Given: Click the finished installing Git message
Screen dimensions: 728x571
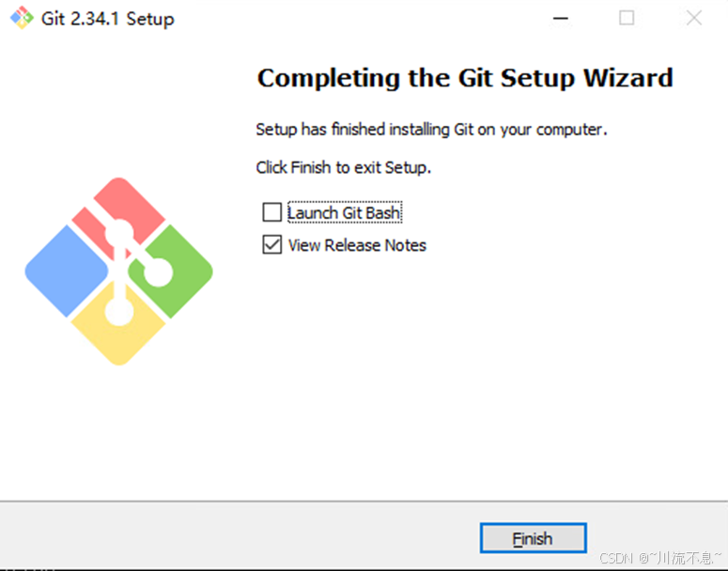Looking at the screenshot, I should pyautogui.click(x=431, y=129).
